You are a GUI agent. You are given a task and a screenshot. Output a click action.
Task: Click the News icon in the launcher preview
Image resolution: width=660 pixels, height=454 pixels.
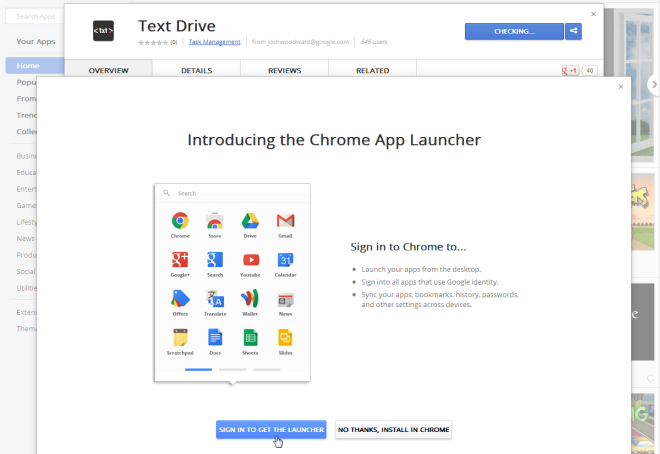pos(285,300)
